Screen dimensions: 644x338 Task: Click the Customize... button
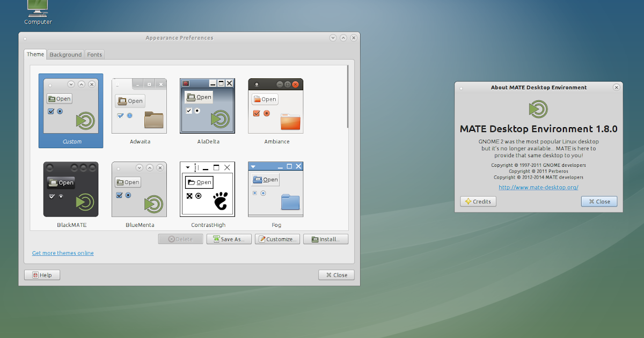tap(277, 239)
